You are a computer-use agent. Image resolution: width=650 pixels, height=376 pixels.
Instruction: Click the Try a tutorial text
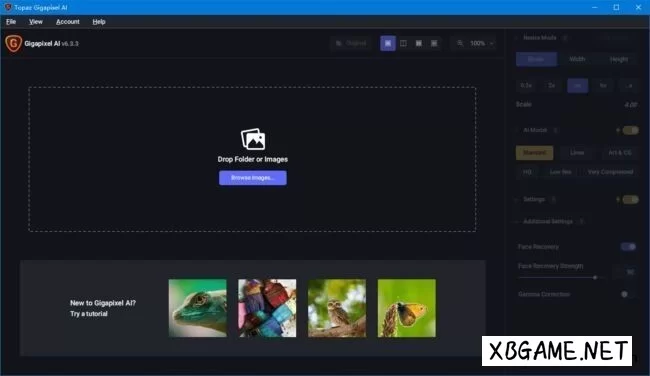(89, 314)
